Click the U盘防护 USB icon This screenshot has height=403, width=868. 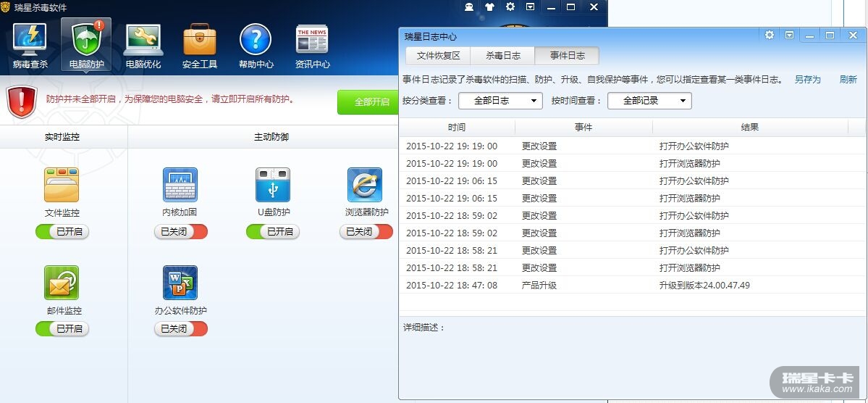tap(273, 185)
